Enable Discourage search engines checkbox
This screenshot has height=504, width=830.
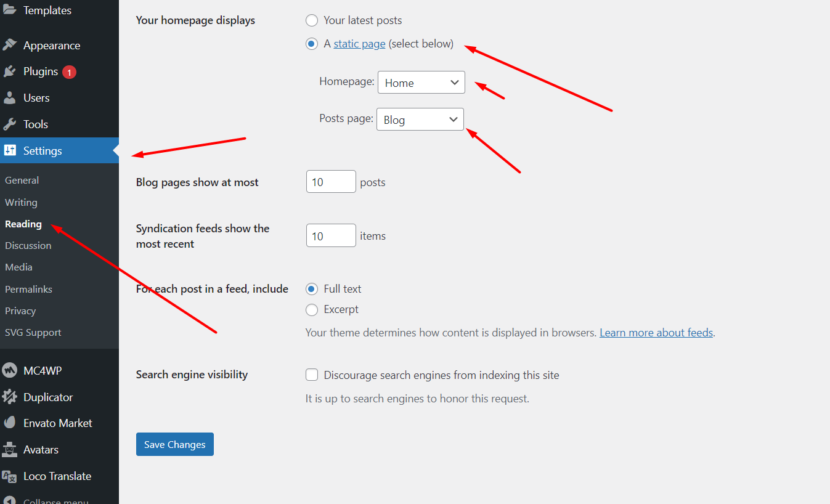click(x=312, y=375)
